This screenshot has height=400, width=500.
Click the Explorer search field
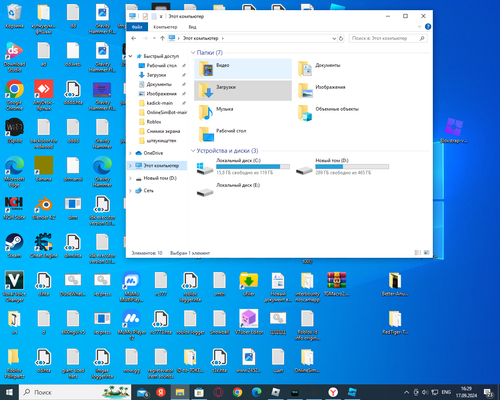coord(388,38)
